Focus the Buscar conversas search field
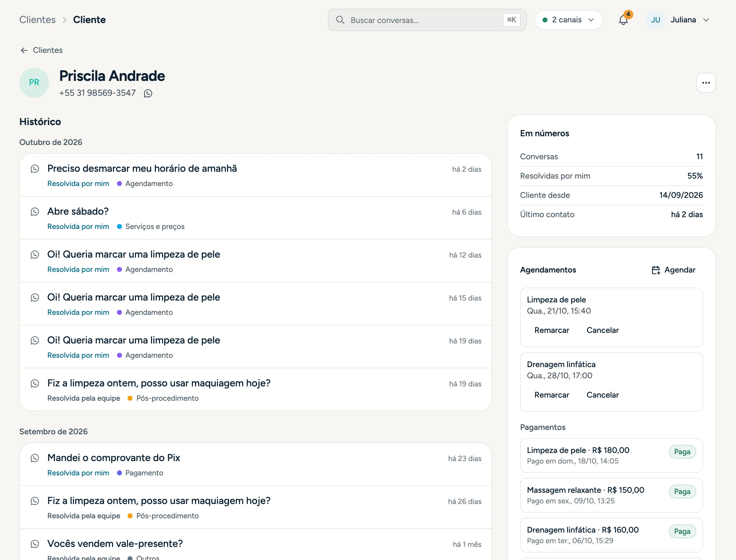The image size is (736, 560). point(427,20)
